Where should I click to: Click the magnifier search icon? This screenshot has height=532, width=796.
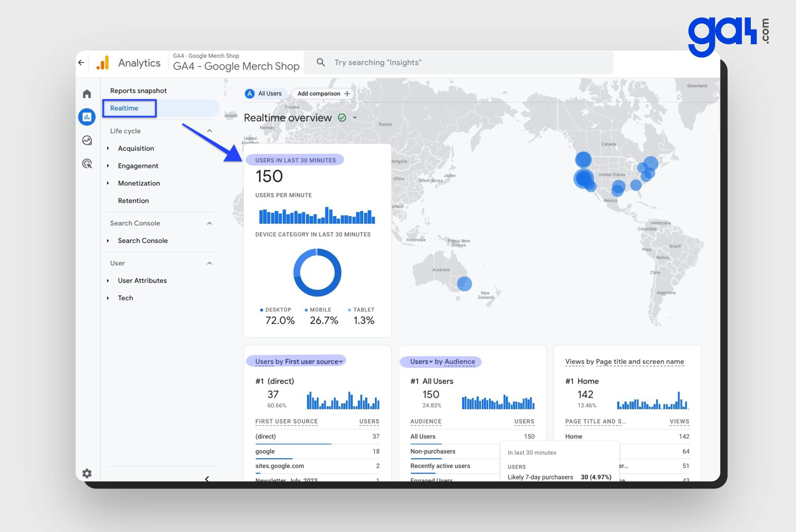[321, 62]
